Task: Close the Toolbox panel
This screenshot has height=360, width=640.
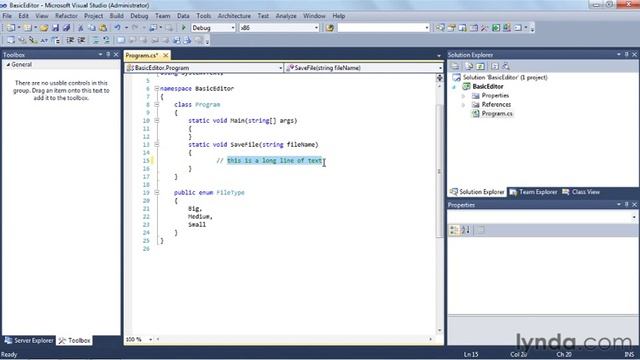Action: pos(116,54)
